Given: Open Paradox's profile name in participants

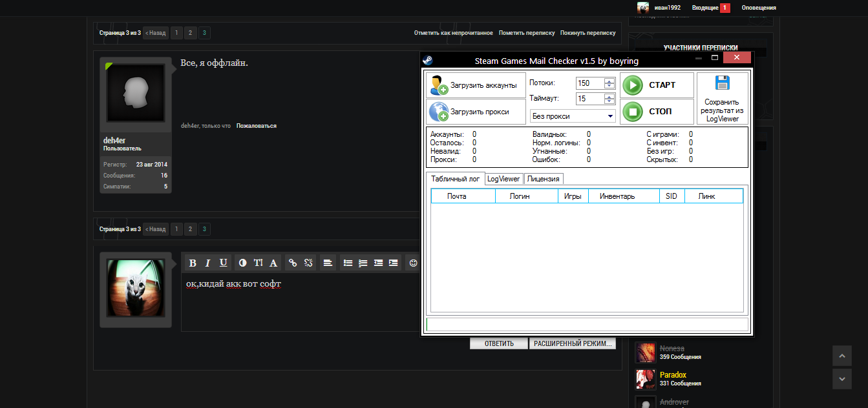Looking at the screenshot, I should (x=673, y=375).
